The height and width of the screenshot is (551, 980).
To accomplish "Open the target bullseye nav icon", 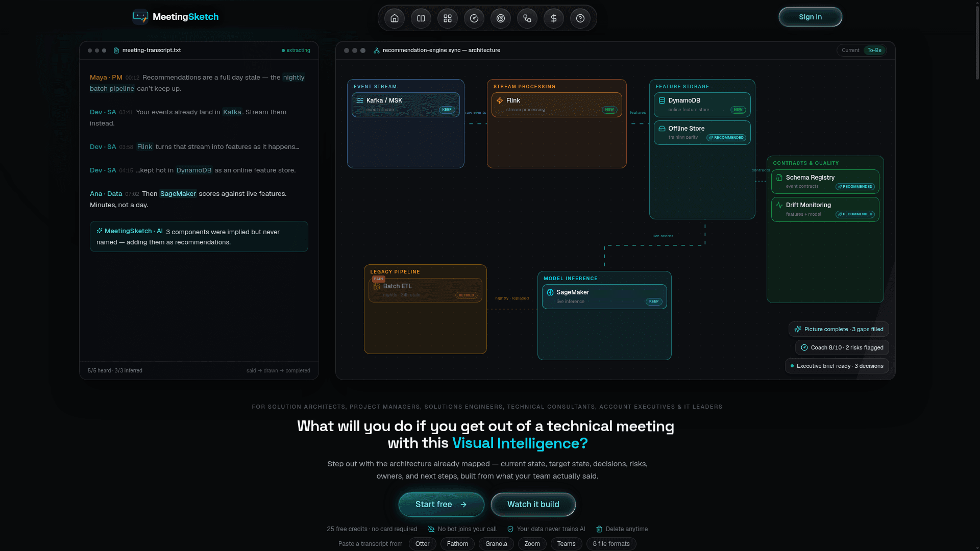I will (501, 18).
